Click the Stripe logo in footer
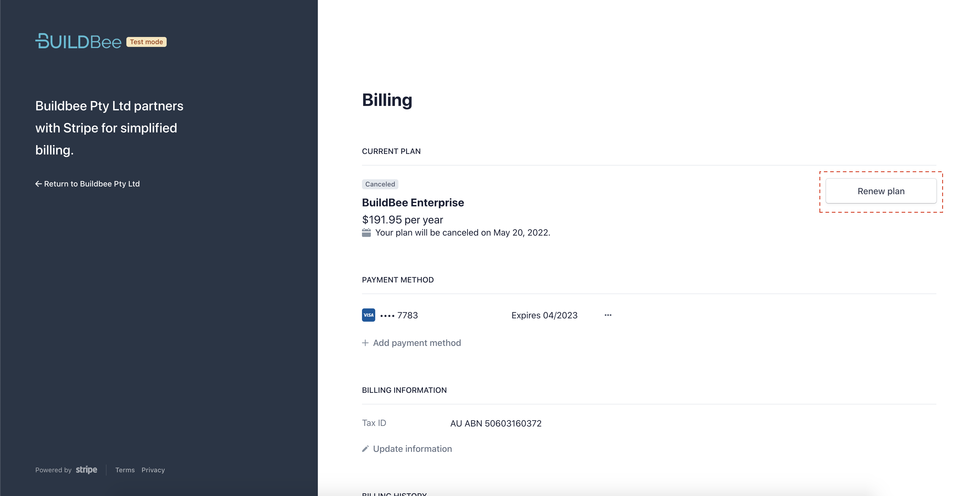Viewport: 980px width, 496px height. [86, 470]
